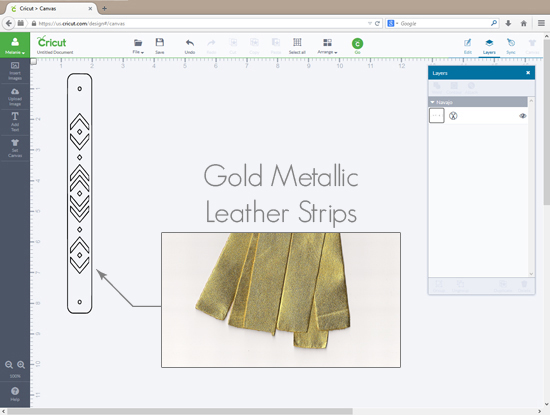Click the greyed Redo icon
The width and height of the screenshot is (550, 415).
pos(211,46)
